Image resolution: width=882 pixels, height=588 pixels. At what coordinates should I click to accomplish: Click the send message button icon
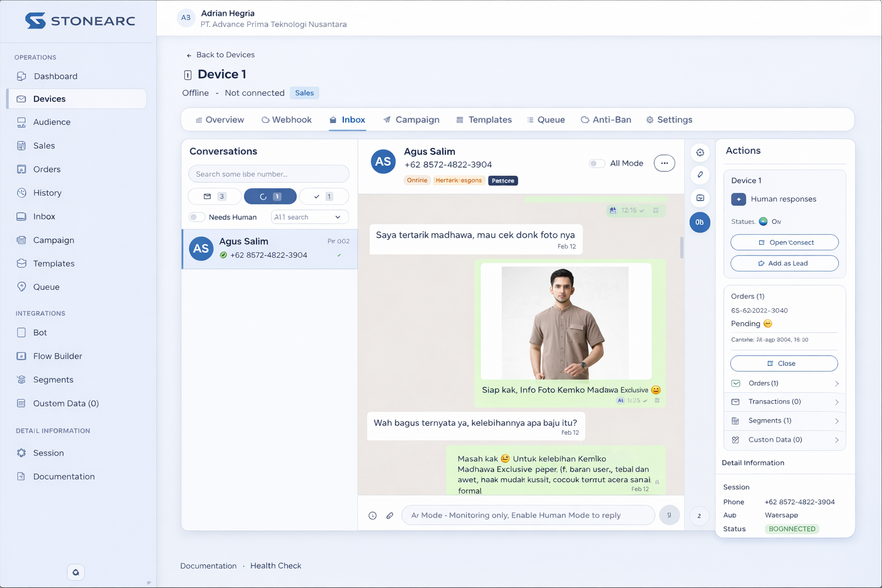pos(669,515)
